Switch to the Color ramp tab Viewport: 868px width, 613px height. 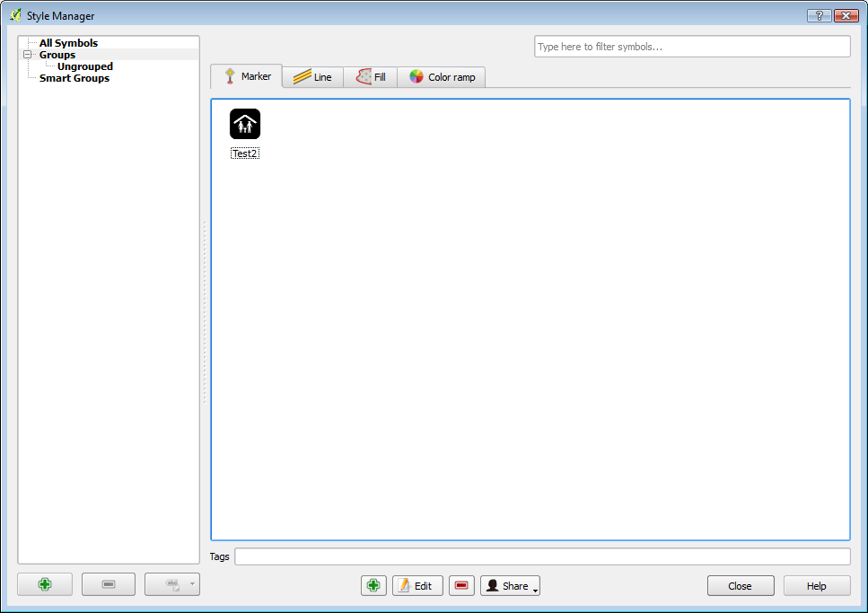pyautogui.click(x=442, y=77)
